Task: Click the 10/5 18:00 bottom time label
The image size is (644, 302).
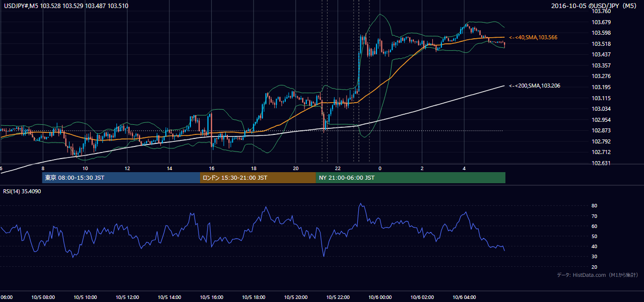Action: 253,297
